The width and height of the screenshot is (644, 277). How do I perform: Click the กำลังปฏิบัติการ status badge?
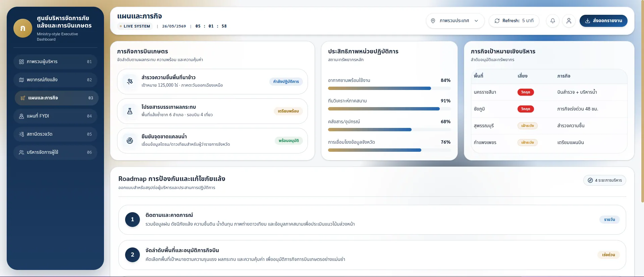click(x=286, y=82)
